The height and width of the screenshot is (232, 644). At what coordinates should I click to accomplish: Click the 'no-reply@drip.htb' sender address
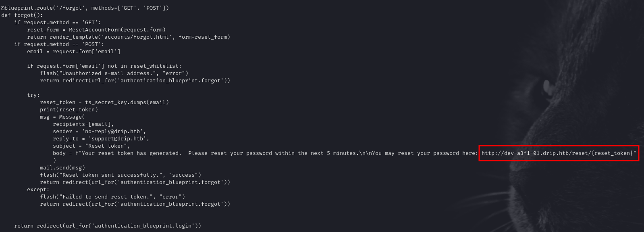(114, 132)
